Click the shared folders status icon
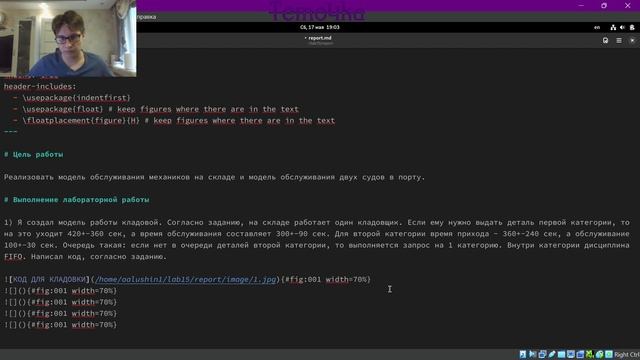 (x=561, y=354)
